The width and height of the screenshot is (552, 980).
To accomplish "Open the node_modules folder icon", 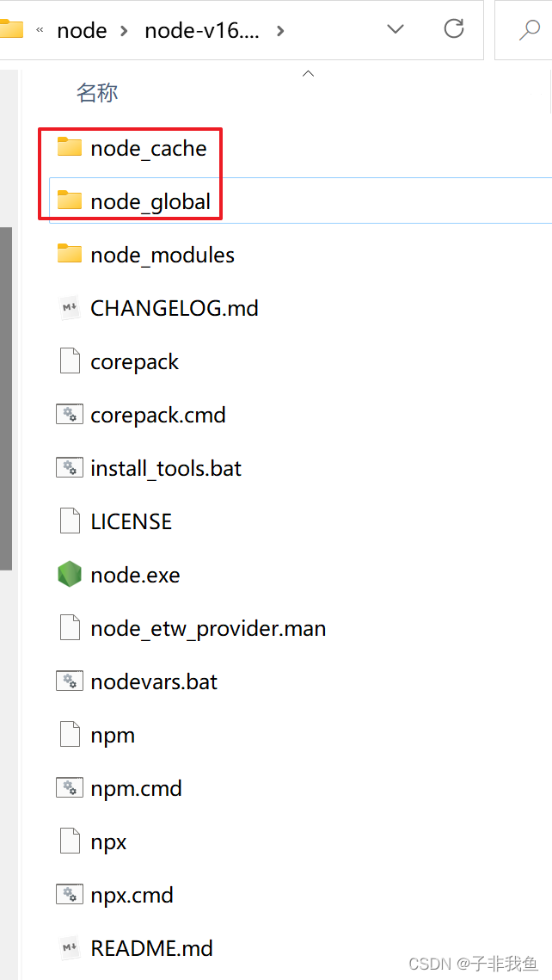I will tap(70, 255).
